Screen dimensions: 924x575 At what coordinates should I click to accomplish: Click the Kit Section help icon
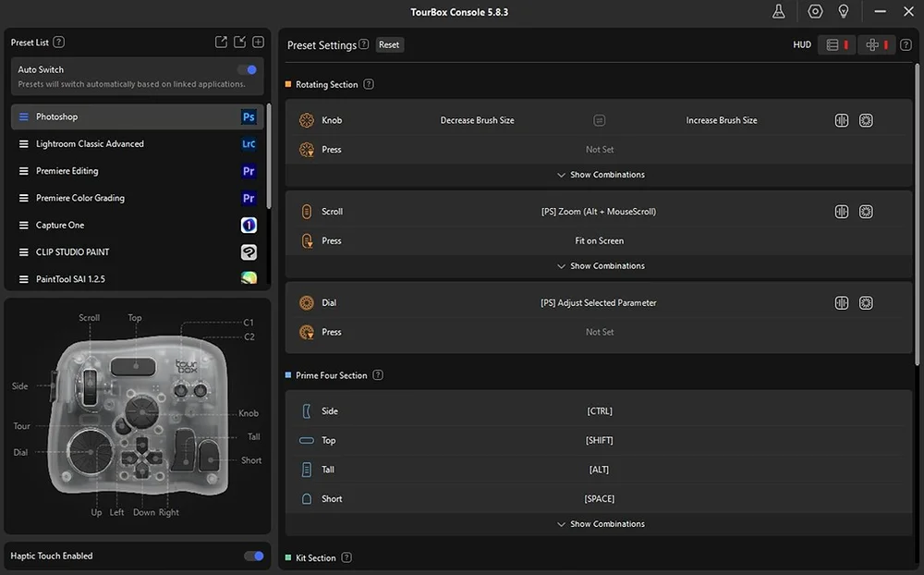[x=346, y=557]
